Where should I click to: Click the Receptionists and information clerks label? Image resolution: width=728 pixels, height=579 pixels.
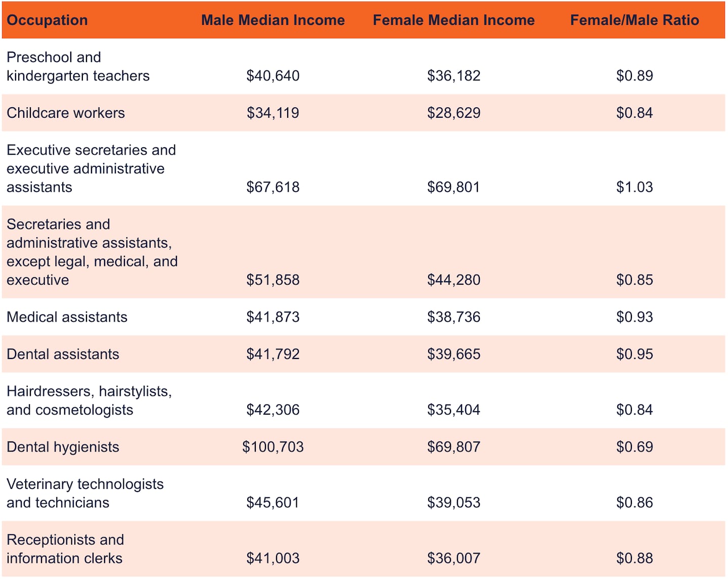pyautogui.click(x=65, y=549)
